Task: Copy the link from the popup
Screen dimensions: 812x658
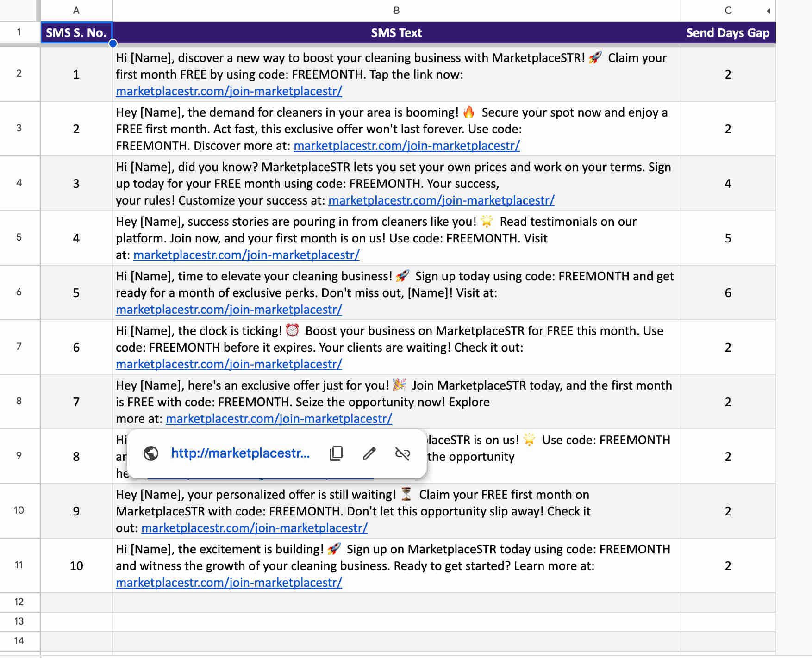Action: [x=336, y=453]
